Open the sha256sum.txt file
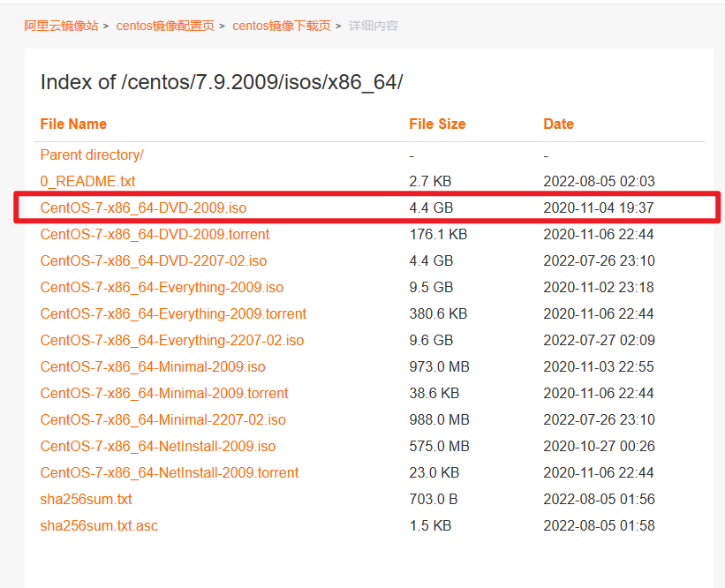 click(x=86, y=499)
